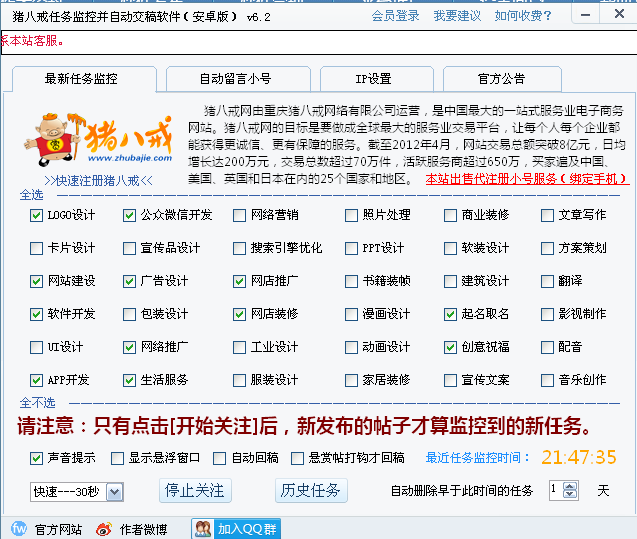Viewport: 637px width, 539px height.
Task: Check the 文章写作 checkbox
Action: click(547, 215)
